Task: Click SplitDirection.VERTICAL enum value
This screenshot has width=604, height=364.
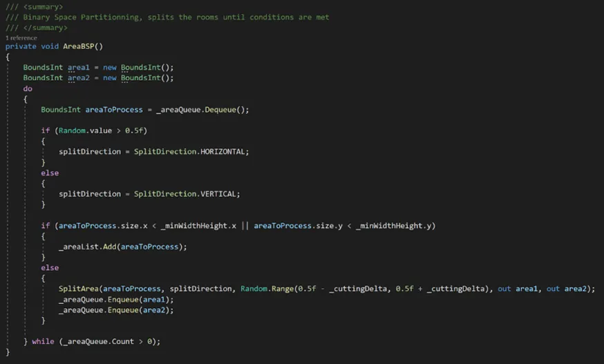Action: click(x=185, y=194)
